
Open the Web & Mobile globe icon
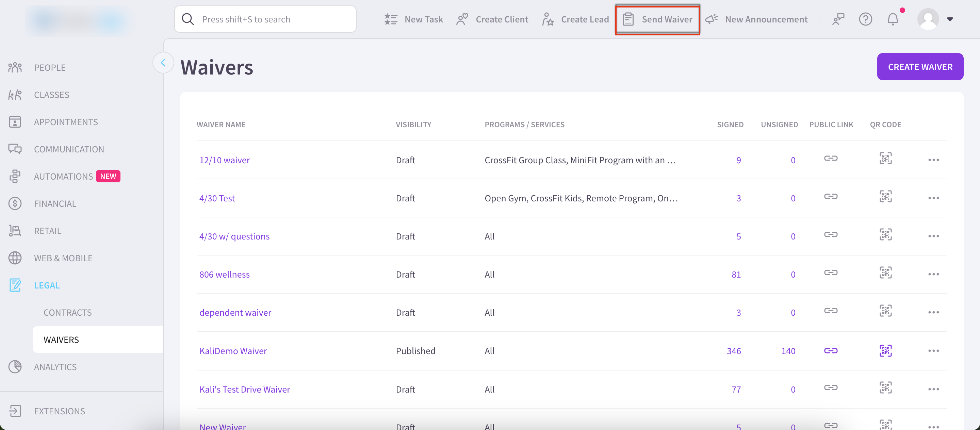coord(15,258)
